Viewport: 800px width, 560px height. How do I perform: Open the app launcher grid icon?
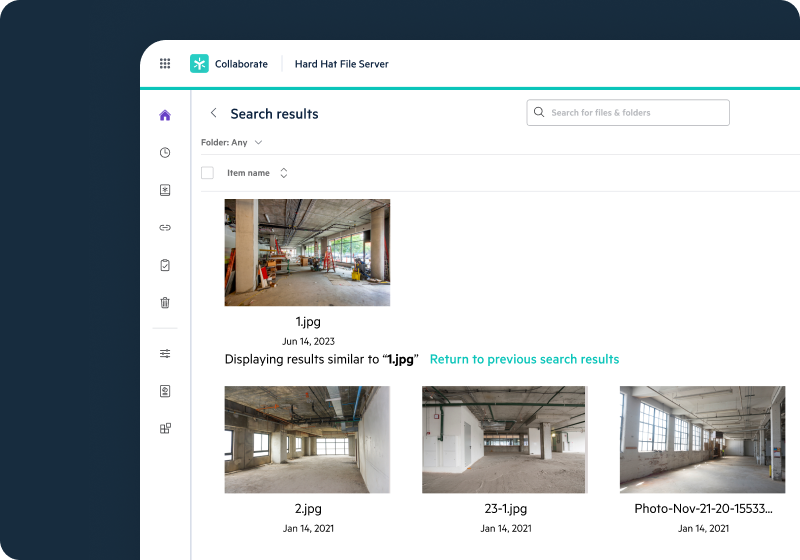(x=165, y=64)
